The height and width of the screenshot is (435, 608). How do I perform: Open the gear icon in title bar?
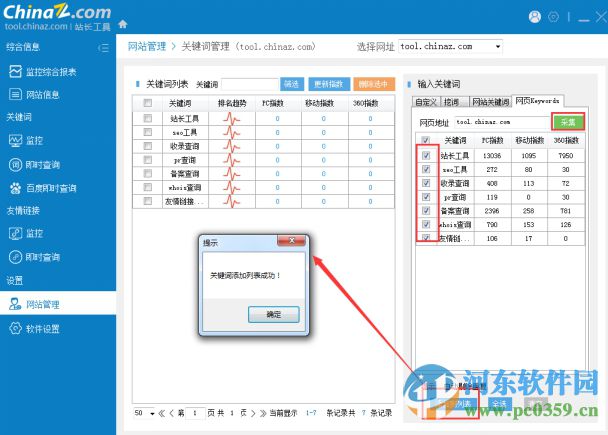pyautogui.click(x=553, y=17)
